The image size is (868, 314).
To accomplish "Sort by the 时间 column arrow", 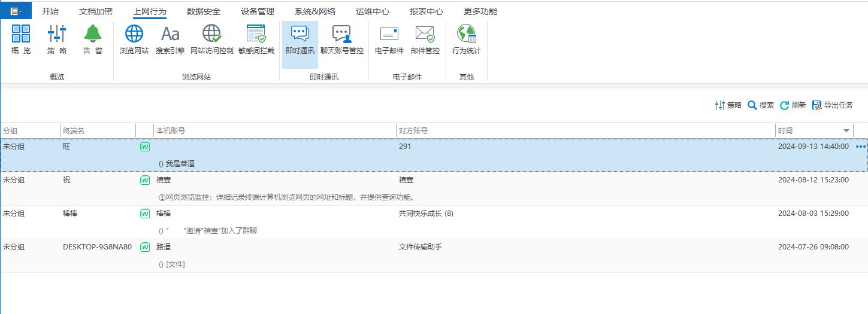I will [846, 130].
